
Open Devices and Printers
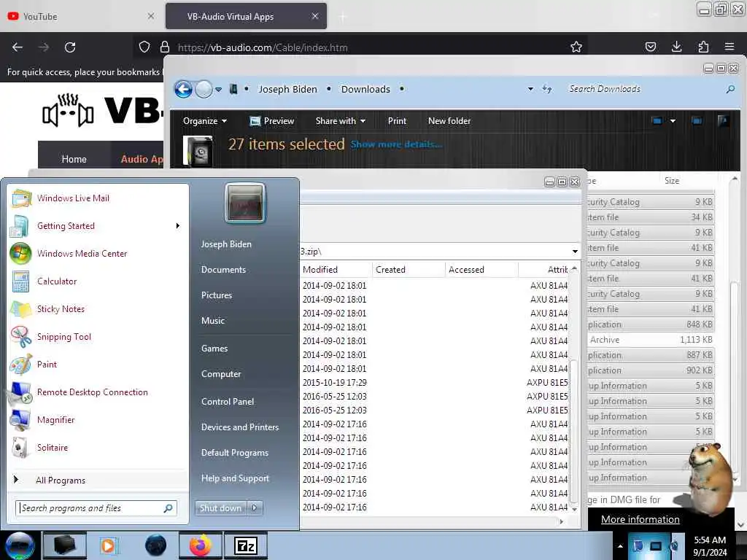[x=239, y=427]
